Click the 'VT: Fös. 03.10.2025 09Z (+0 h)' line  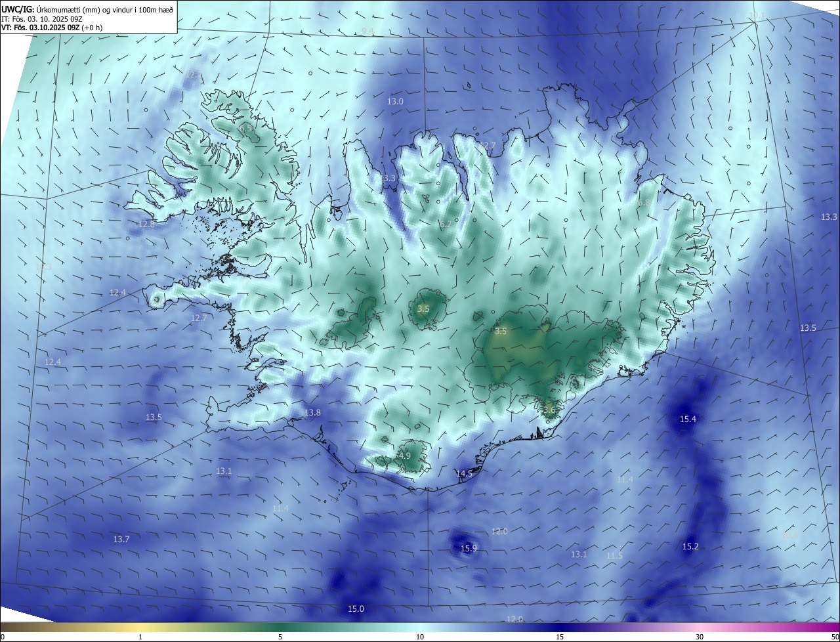coord(52,28)
